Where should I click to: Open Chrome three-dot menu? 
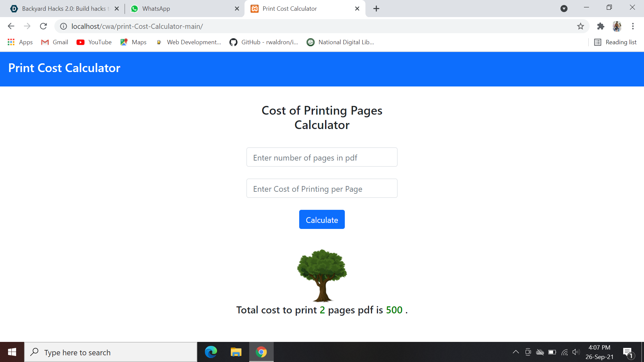click(x=633, y=26)
